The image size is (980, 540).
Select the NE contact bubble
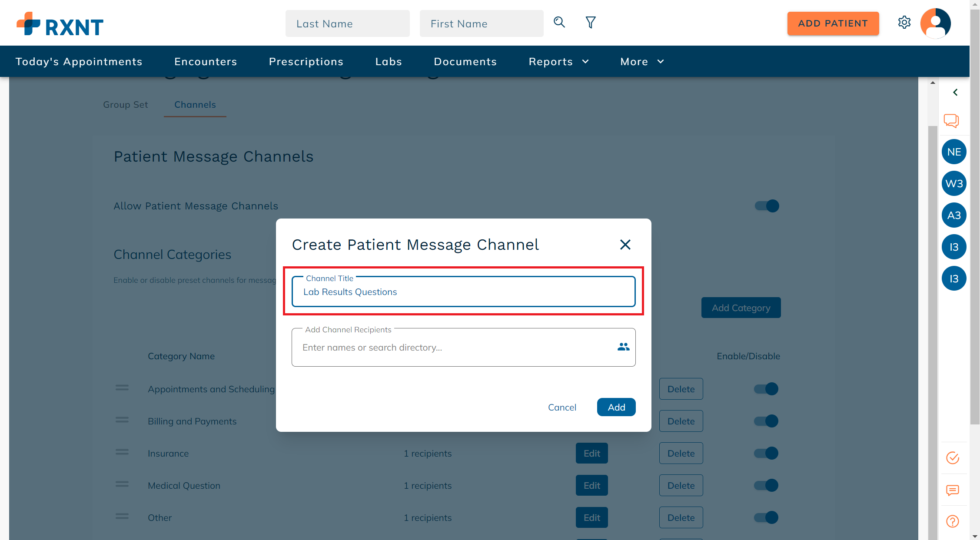click(x=954, y=152)
